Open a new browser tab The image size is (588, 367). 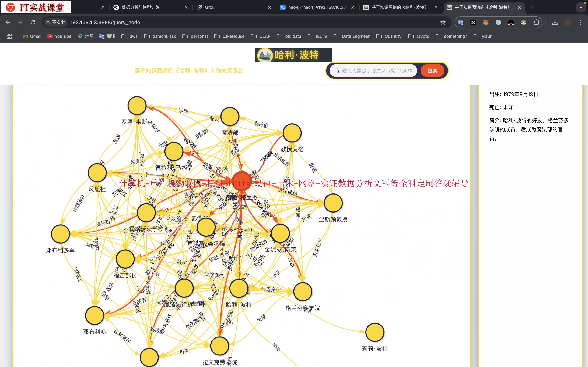532,7
